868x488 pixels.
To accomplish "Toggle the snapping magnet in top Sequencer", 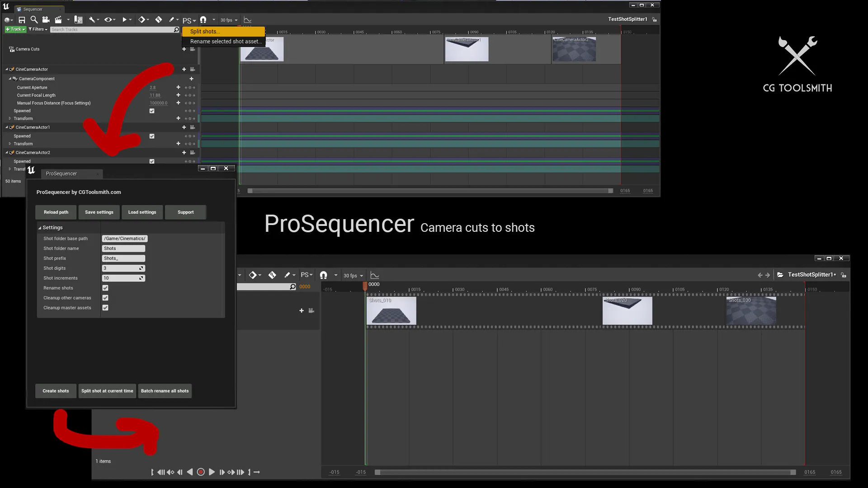I will 203,20.
